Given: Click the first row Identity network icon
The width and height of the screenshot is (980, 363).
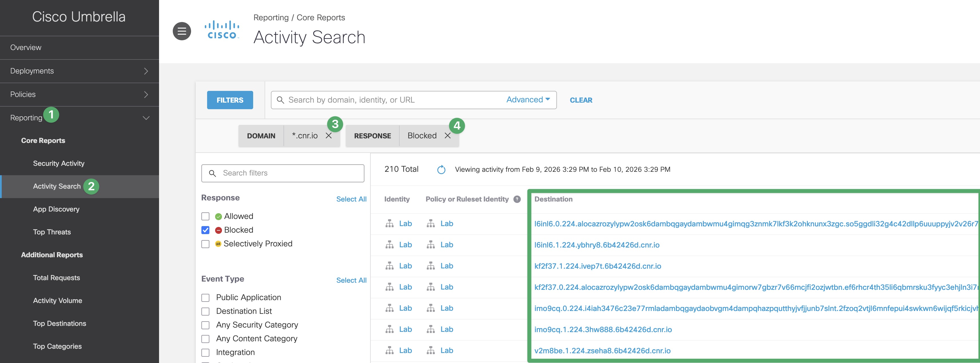Looking at the screenshot, I should [x=389, y=224].
